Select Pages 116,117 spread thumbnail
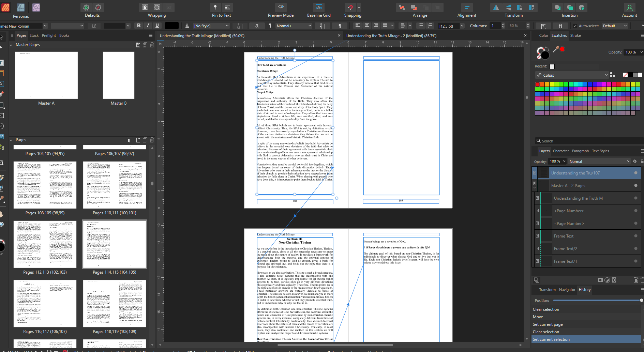Viewport: 644px width, 352px height. (x=45, y=304)
